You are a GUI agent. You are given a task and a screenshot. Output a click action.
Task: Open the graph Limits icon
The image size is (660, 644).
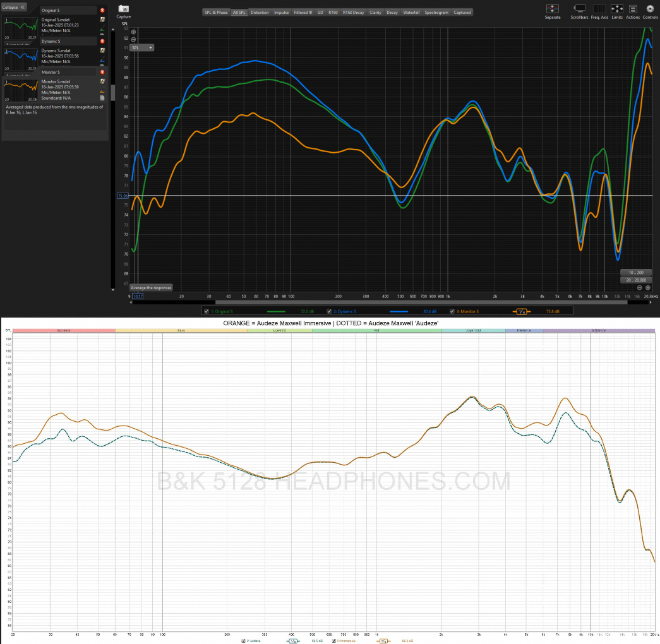tap(617, 9)
